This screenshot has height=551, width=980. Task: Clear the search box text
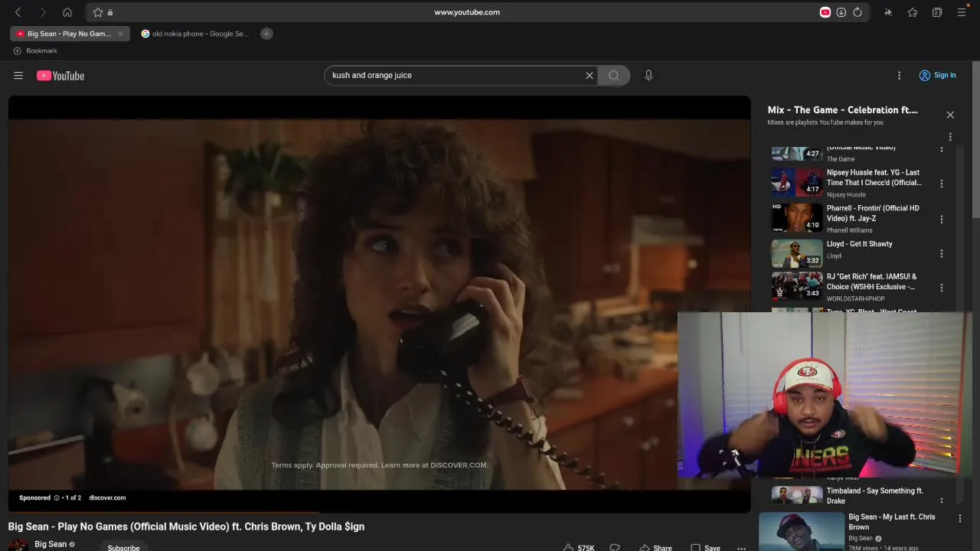click(x=590, y=75)
